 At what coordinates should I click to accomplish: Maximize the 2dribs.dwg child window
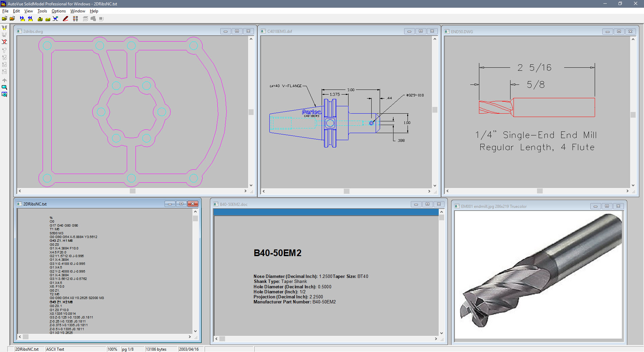tap(237, 31)
